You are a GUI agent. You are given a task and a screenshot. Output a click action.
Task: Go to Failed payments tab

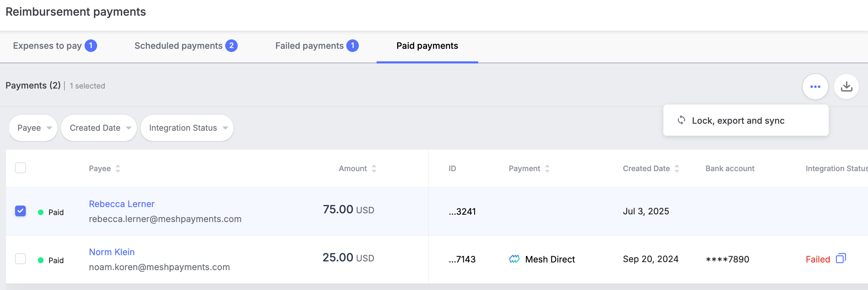pyautogui.click(x=316, y=46)
